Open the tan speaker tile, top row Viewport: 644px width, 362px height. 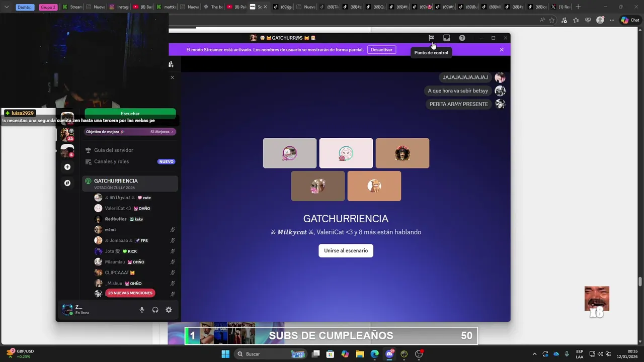[x=403, y=153]
